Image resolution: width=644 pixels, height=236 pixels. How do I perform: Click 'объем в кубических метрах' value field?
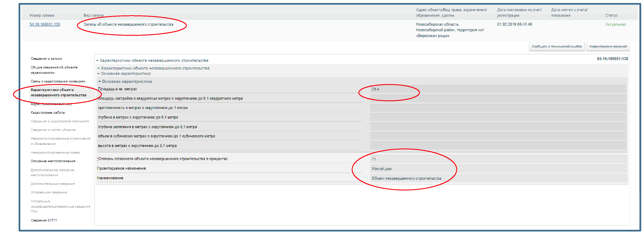tap(498, 136)
